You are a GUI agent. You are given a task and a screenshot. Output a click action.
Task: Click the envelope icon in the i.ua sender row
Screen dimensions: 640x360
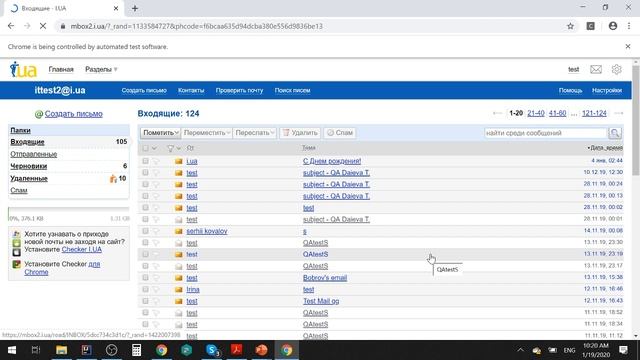(x=178, y=161)
